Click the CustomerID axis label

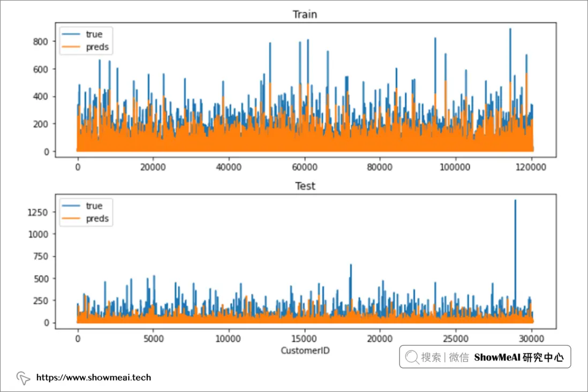(305, 350)
